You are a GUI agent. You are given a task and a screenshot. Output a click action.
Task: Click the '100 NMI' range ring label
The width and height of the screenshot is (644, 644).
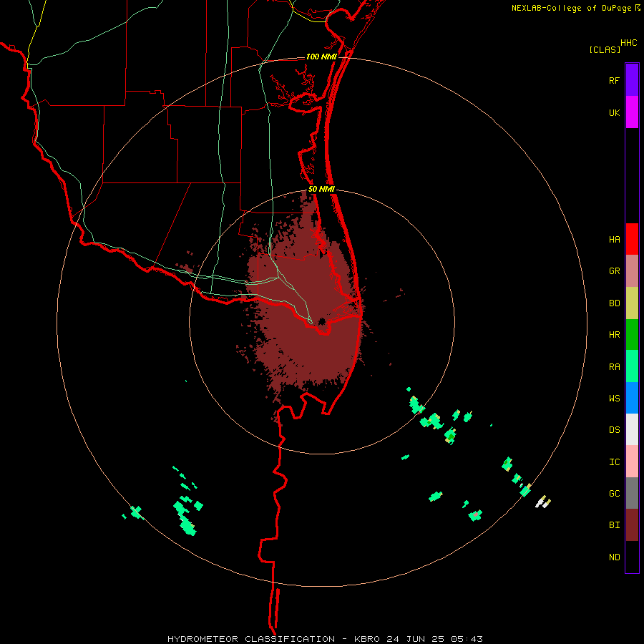click(321, 57)
